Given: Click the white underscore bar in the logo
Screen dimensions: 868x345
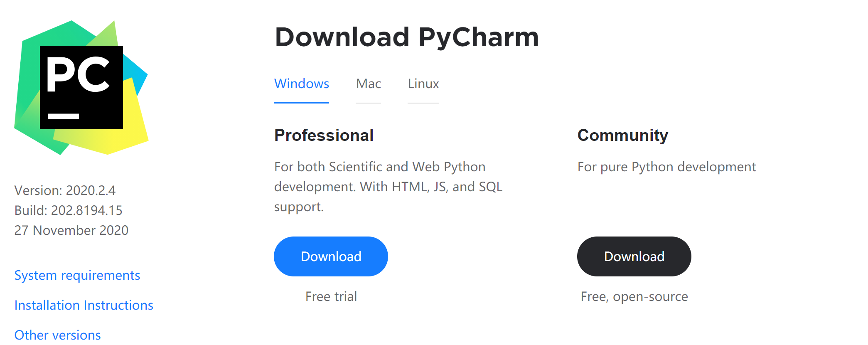Looking at the screenshot, I should pos(63,116).
